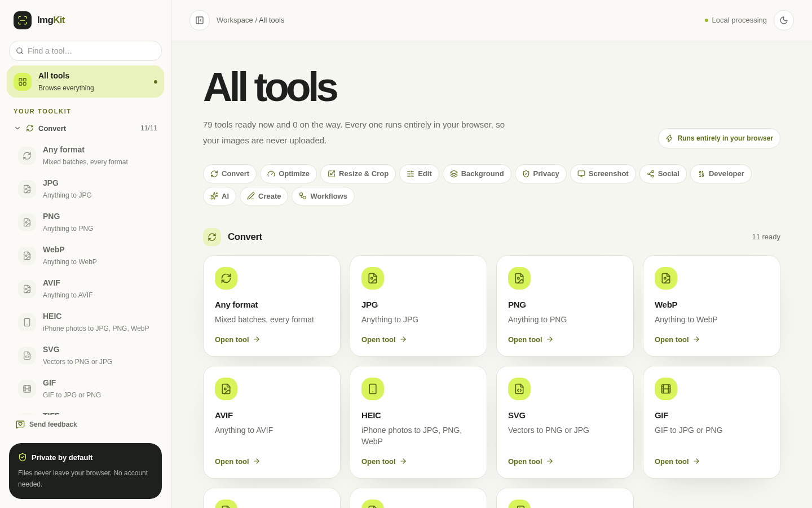Select the Screenshot filter chip
This screenshot has width=812, height=508.
[x=603, y=174]
